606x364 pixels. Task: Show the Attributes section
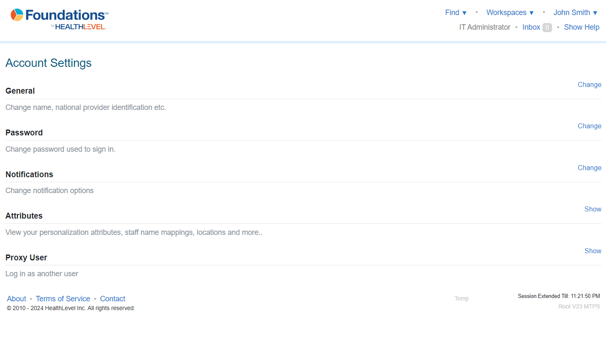point(593,209)
